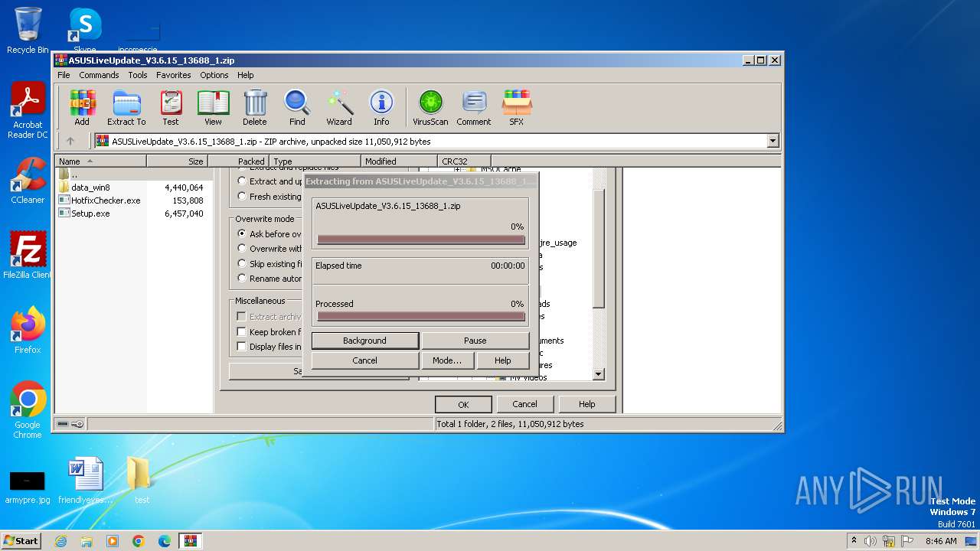Enable 'Keep broken f...' checkbox
Image resolution: width=980 pixels, height=551 pixels.
click(x=241, y=332)
